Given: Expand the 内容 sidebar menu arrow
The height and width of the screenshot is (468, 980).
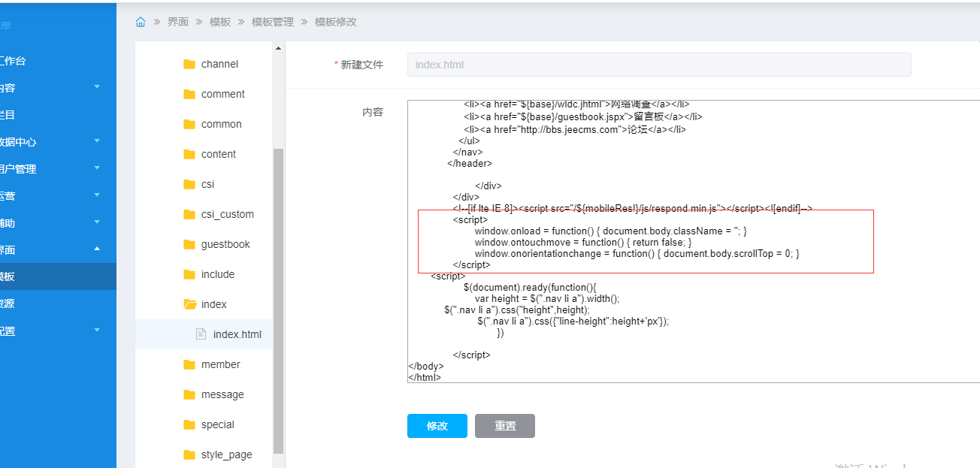Looking at the screenshot, I should click(x=97, y=87).
